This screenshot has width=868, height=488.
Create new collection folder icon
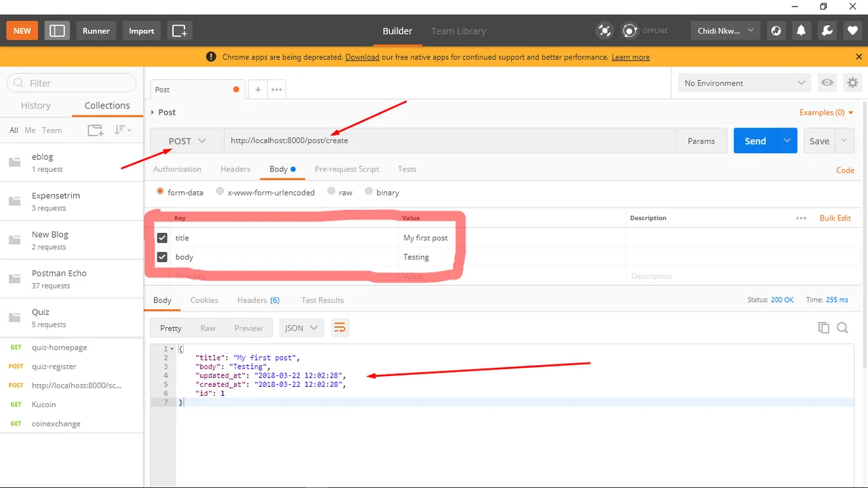tap(96, 130)
